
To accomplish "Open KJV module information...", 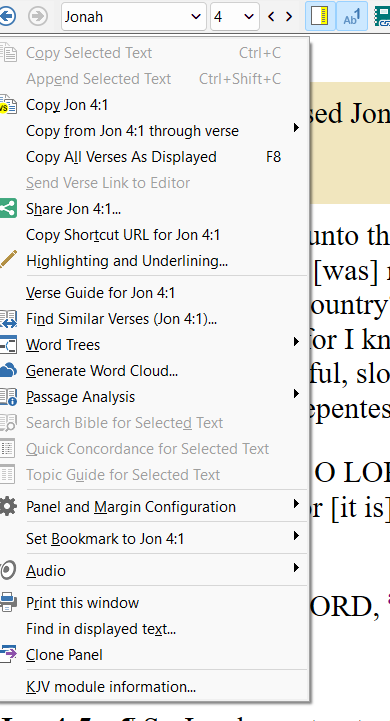I will 154,687.
